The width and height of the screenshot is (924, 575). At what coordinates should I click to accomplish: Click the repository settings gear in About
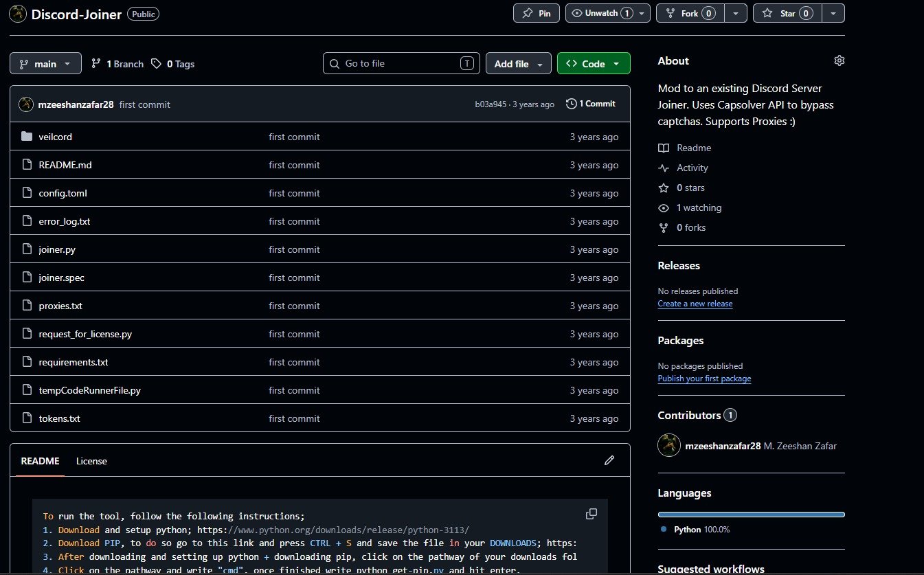point(839,60)
